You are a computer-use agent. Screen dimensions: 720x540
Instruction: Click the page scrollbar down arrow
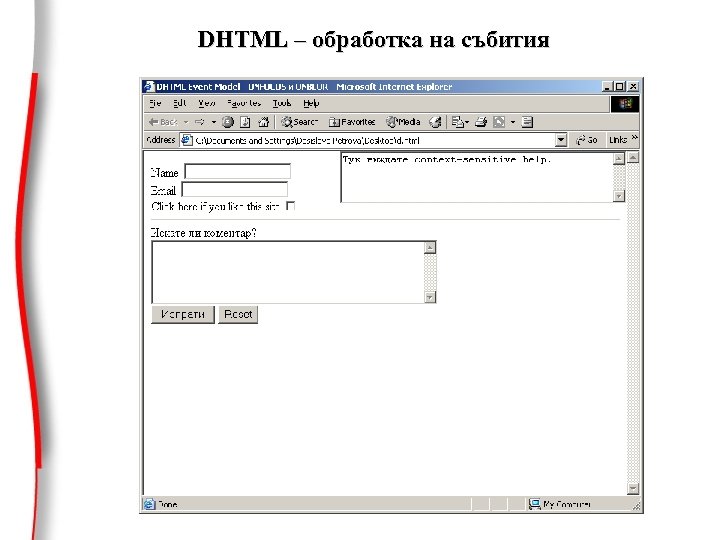[x=633, y=489]
